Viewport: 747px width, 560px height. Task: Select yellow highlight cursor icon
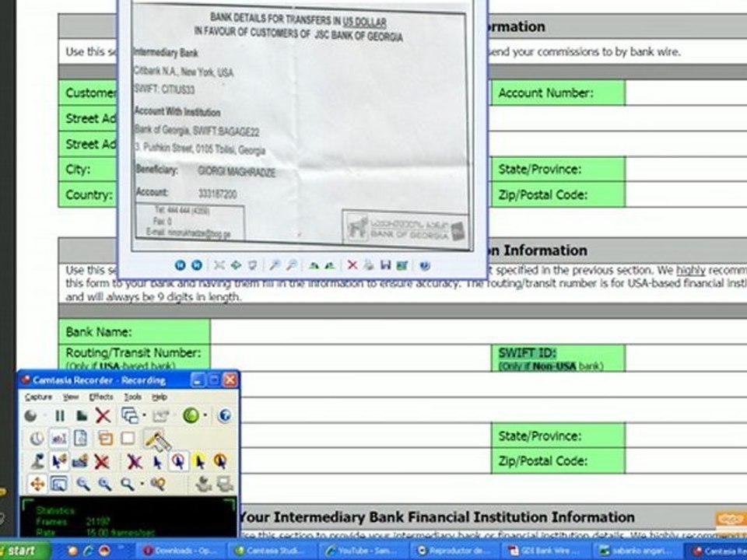200,461
